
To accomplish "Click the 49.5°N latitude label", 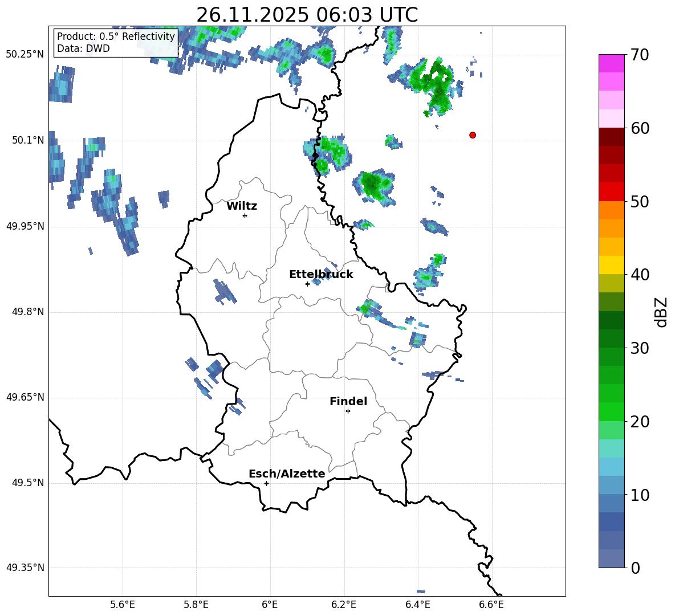I will [28, 483].
